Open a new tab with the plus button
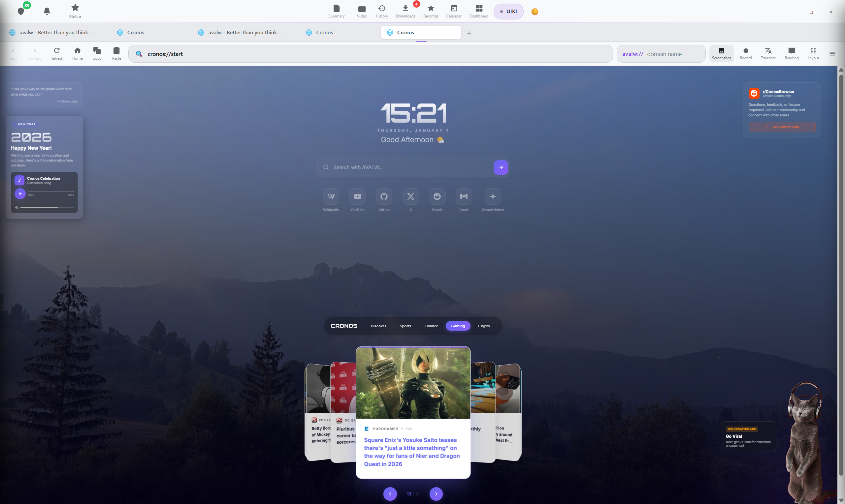 (469, 33)
